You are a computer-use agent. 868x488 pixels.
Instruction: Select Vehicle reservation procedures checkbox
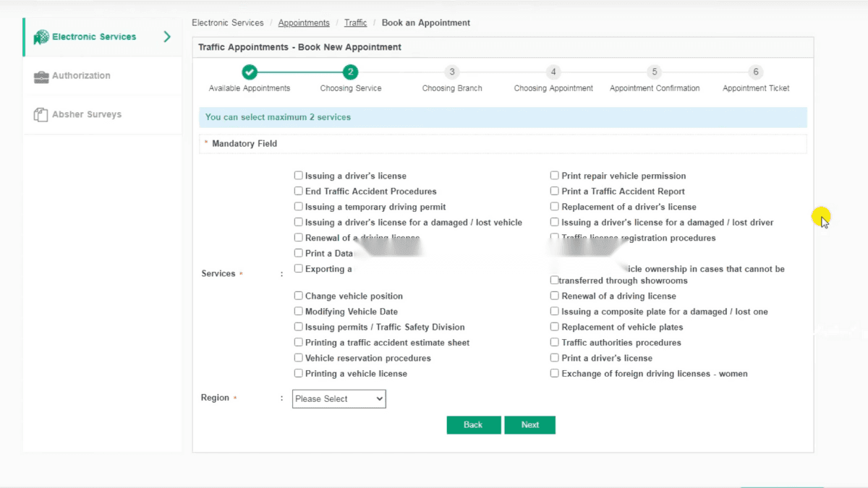click(x=299, y=358)
